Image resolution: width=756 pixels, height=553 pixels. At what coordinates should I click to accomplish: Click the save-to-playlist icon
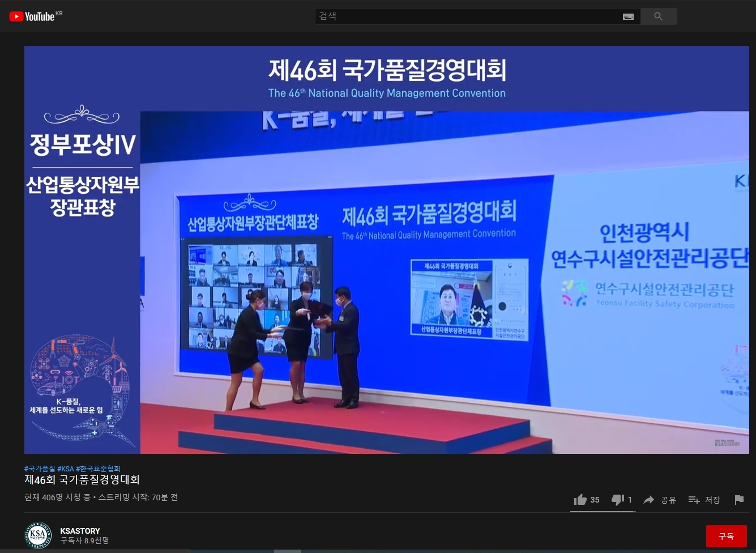[694, 500]
